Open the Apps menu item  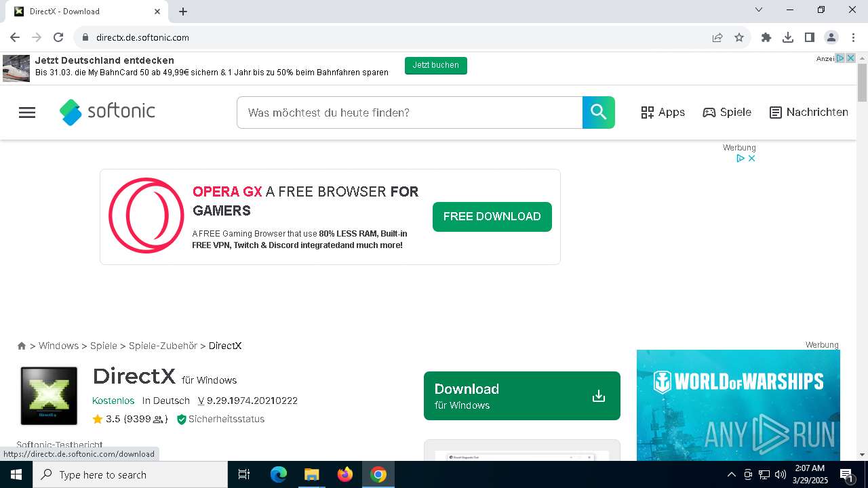click(x=663, y=113)
